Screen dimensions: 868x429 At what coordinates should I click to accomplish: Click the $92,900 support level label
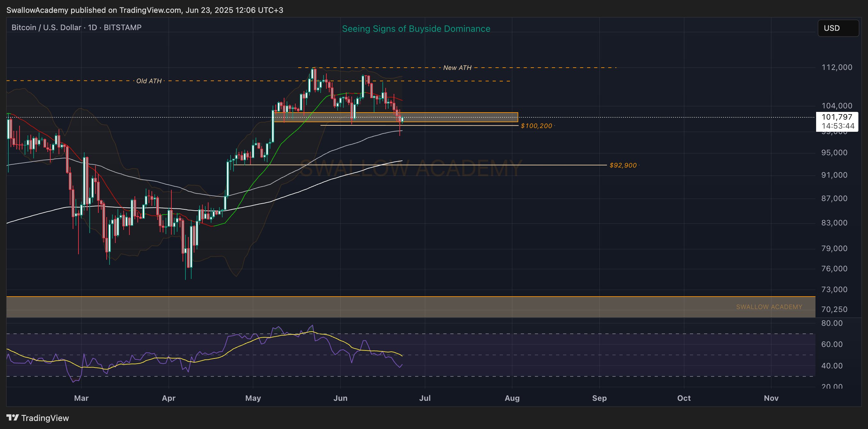click(623, 165)
